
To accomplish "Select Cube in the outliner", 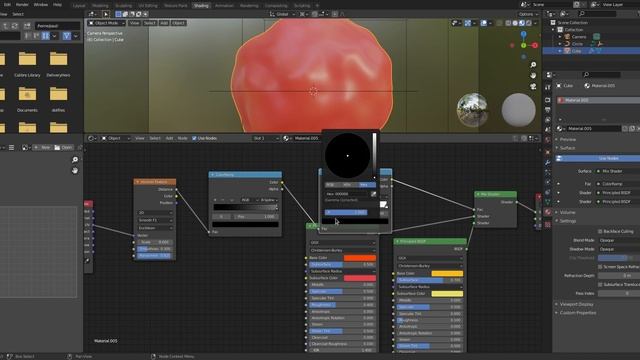I will pos(576,51).
